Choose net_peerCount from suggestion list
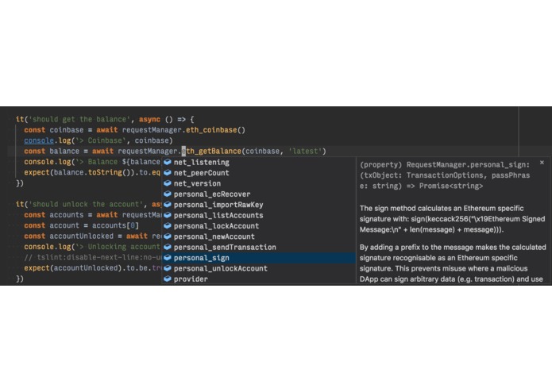 point(259,173)
